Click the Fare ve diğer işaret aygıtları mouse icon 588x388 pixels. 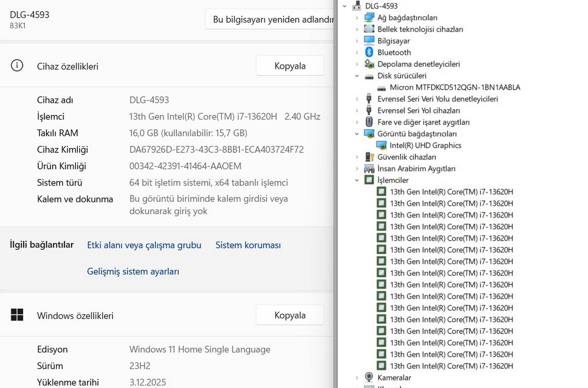coord(369,122)
